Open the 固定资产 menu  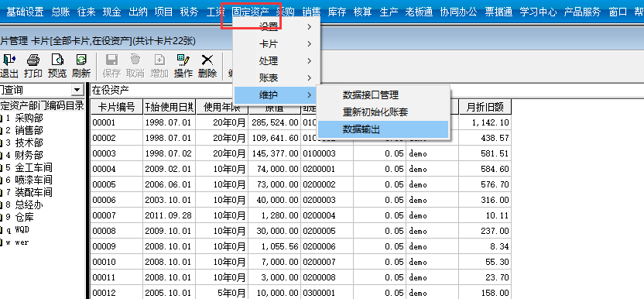(x=250, y=12)
